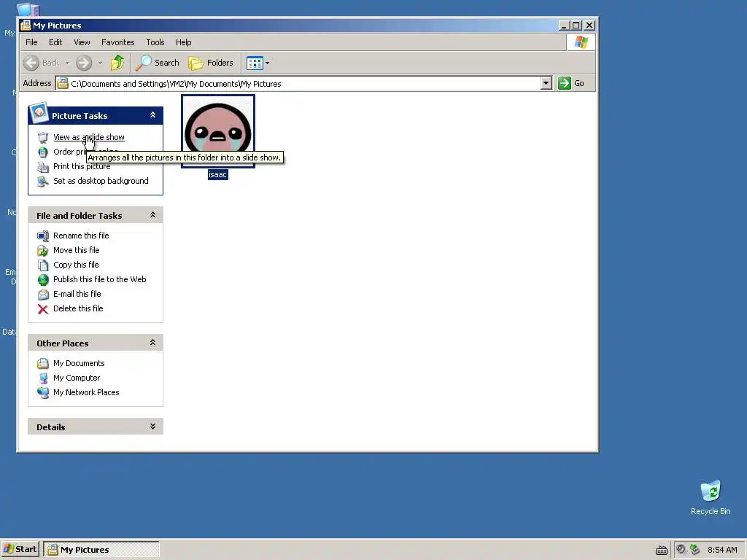Click the Move this file icon
Image resolution: width=747 pixels, height=560 pixels.
coord(43,251)
